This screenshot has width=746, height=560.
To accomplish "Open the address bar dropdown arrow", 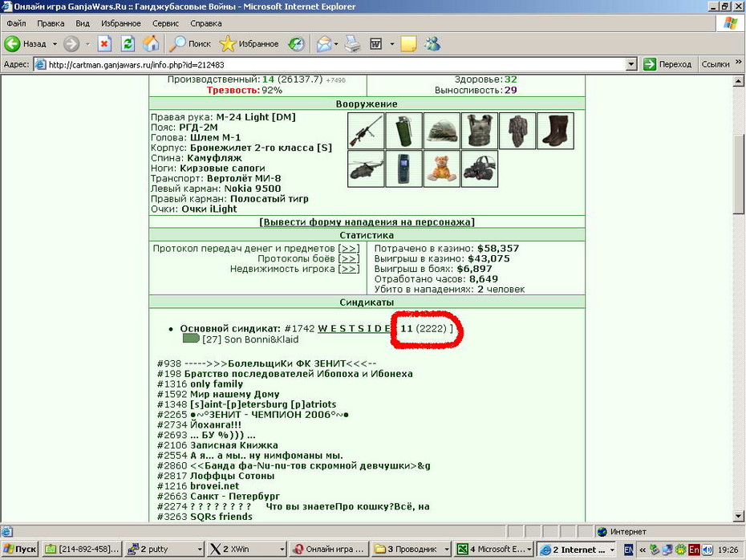I will point(631,64).
